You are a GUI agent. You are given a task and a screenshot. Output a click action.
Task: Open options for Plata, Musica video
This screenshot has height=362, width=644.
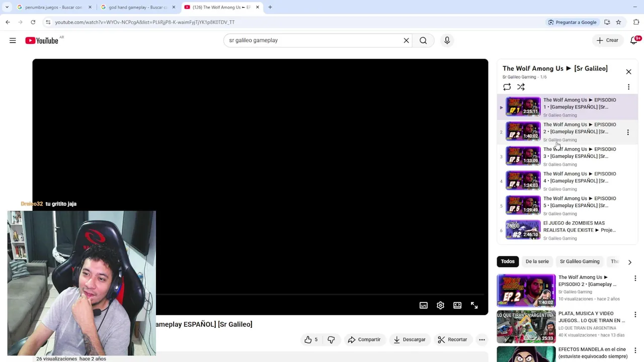tap(635, 315)
